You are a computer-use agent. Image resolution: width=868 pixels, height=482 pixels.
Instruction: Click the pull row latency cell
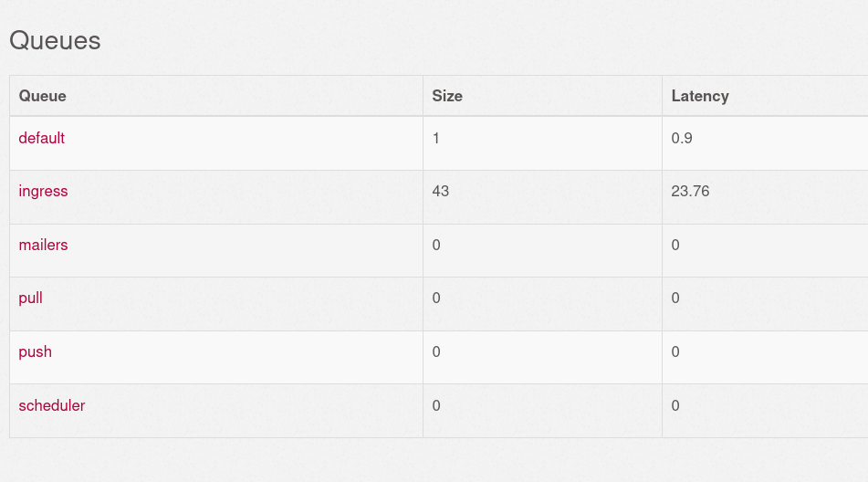coord(765,304)
